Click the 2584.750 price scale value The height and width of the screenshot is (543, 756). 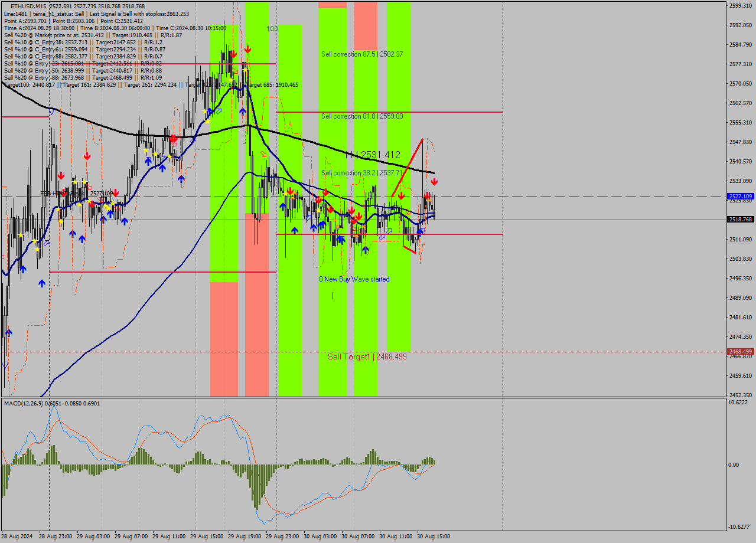click(741, 44)
